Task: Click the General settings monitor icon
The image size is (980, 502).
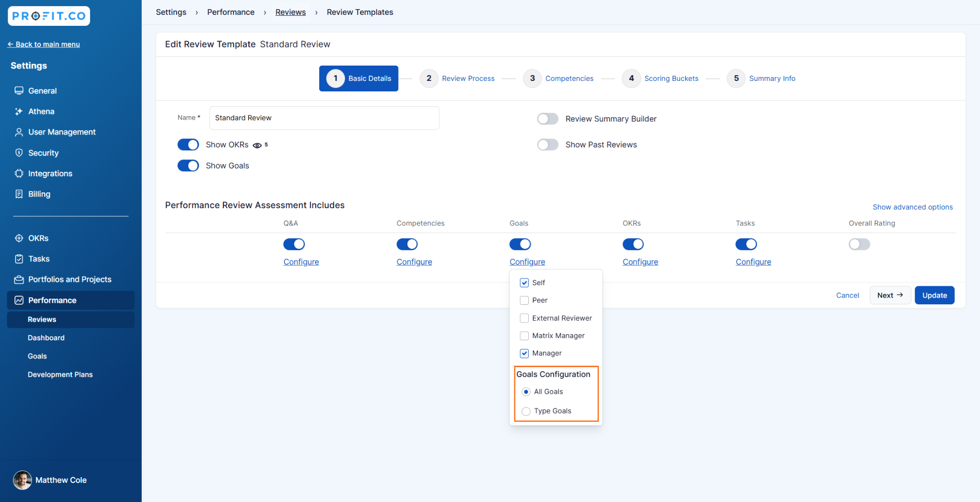Action: 19,91
